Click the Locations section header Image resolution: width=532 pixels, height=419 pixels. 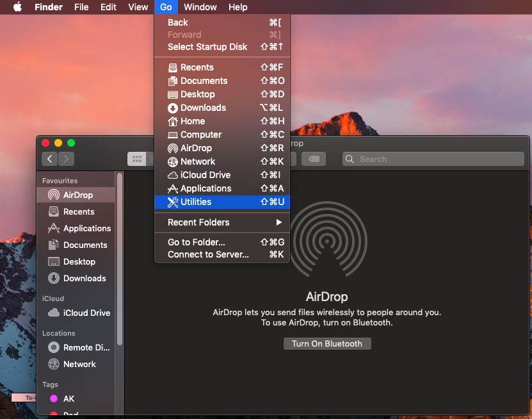tap(59, 333)
